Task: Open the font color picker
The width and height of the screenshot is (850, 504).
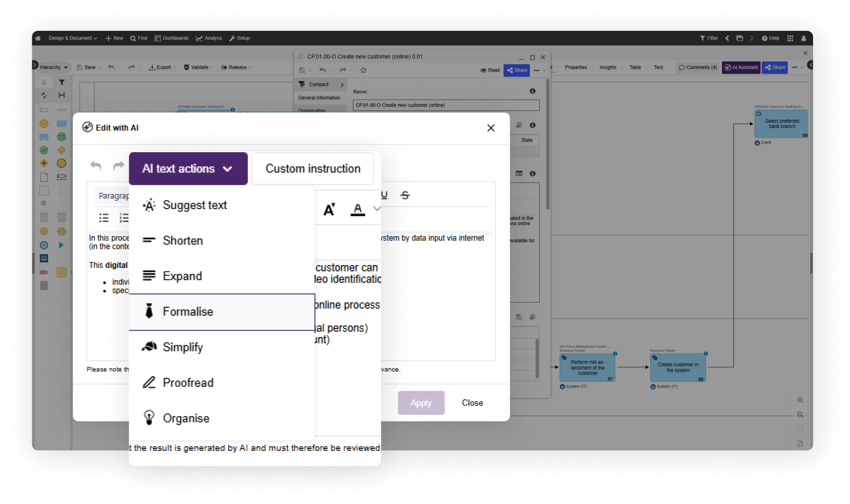Action: 358,210
